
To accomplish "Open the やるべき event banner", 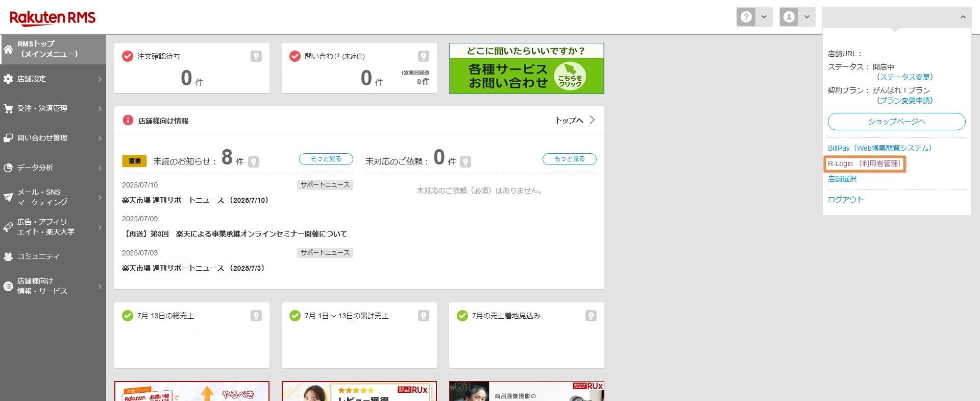I will [x=192, y=391].
